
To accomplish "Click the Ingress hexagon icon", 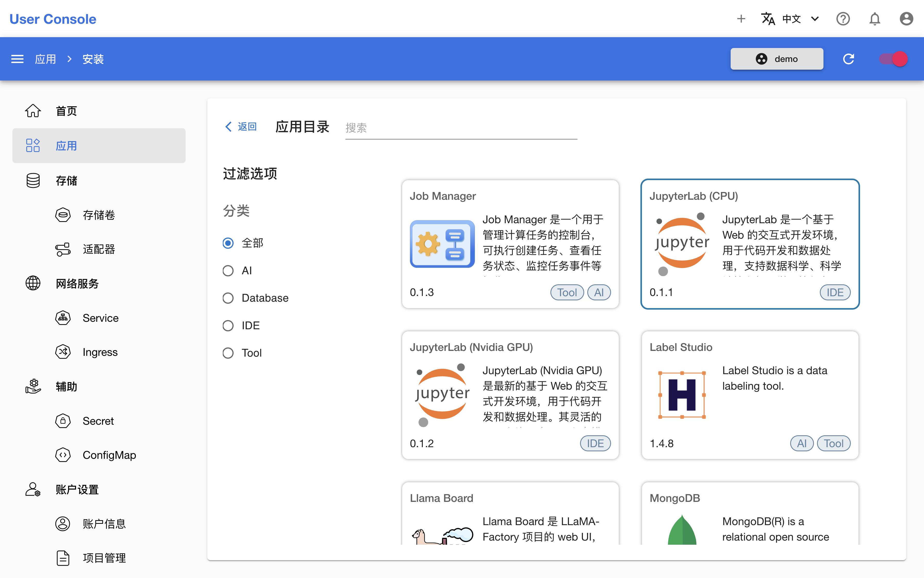I will pyautogui.click(x=63, y=352).
